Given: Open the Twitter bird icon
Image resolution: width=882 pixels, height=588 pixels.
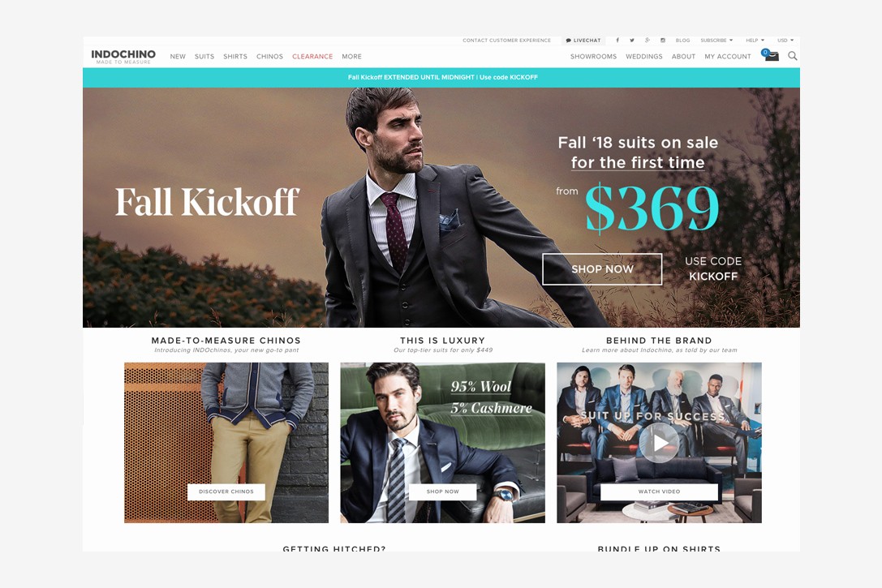Looking at the screenshot, I should (x=632, y=41).
